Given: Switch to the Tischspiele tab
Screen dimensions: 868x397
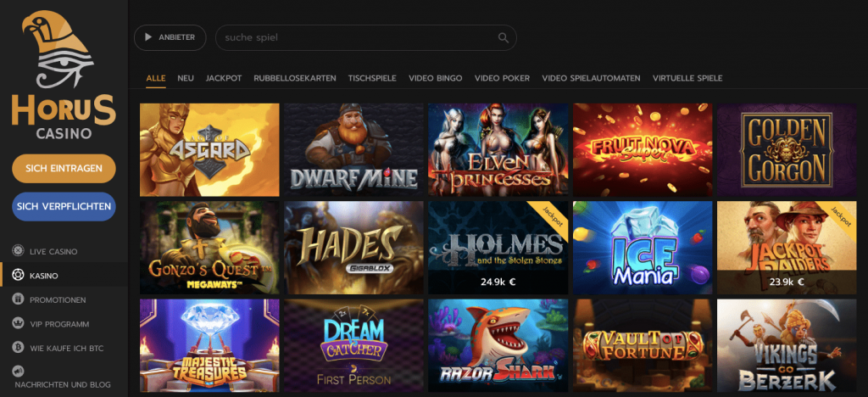Looking at the screenshot, I should pyautogui.click(x=372, y=78).
